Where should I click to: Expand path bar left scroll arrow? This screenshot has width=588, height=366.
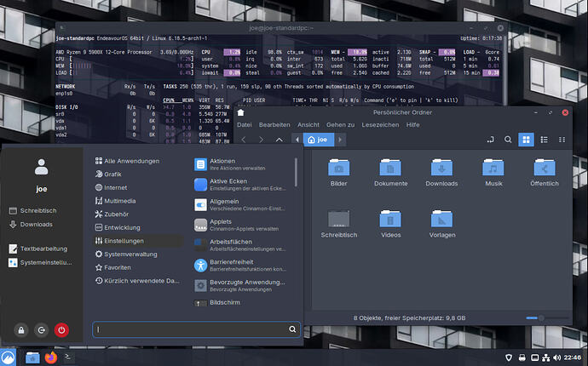(297, 140)
